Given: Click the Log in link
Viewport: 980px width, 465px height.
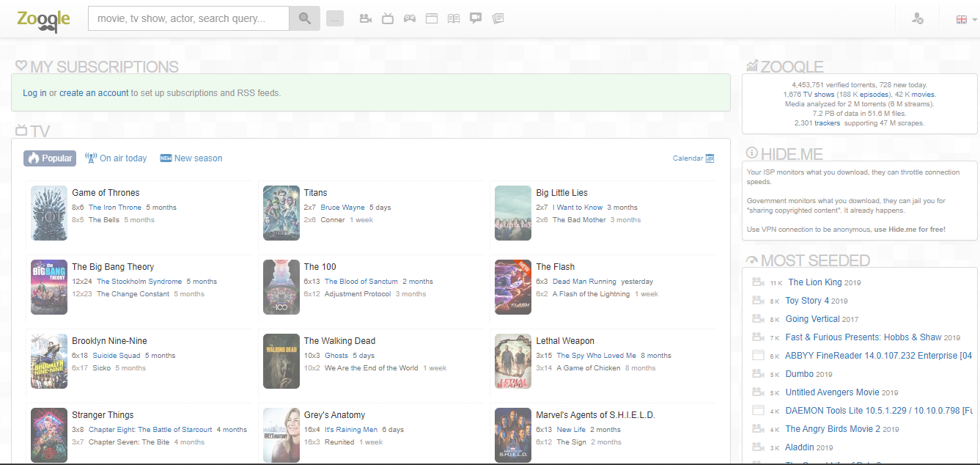Looking at the screenshot, I should tap(34, 93).
